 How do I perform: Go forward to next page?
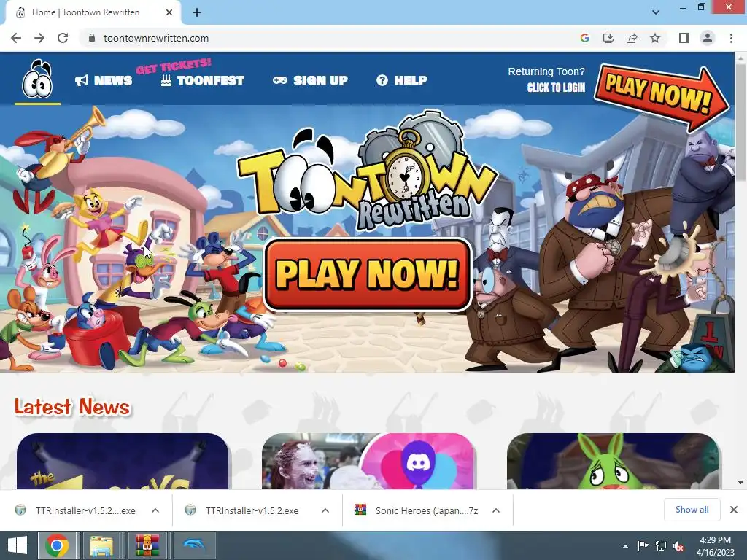39,38
